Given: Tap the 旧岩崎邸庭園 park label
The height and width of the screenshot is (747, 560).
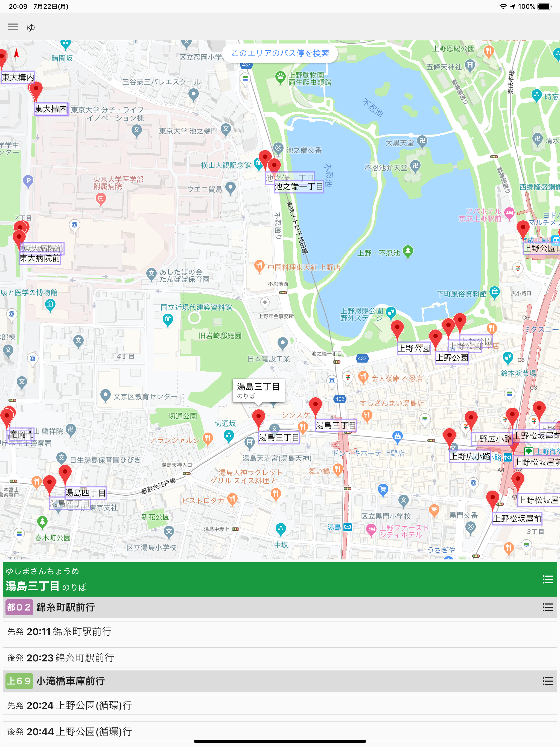Looking at the screenshot, I should pyautogui.click(x=220, y=336).
